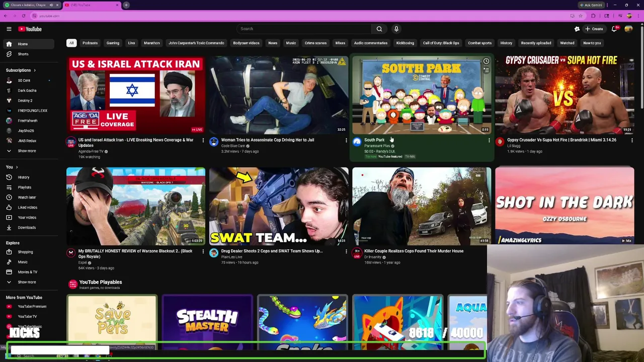Open options for US and Israel video
The image size is (644, 362).
(203, 140)
